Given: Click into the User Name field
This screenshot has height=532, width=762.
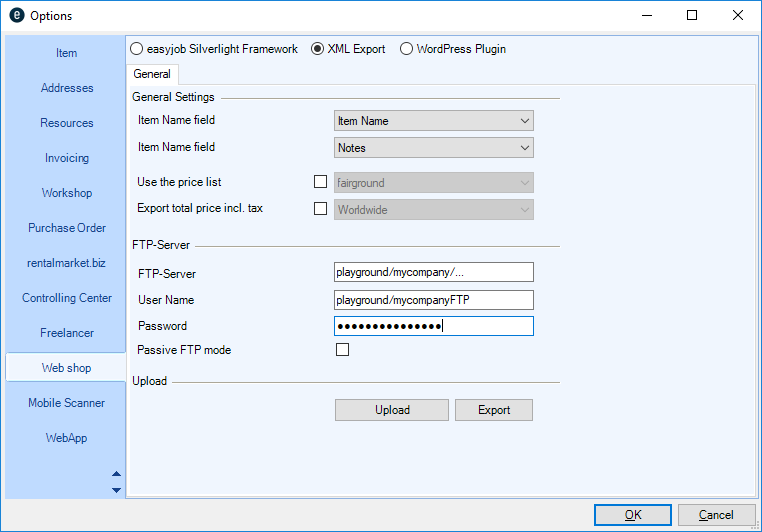Looking at the screenshot, I should pyautogui.click(x=433, y=300).
